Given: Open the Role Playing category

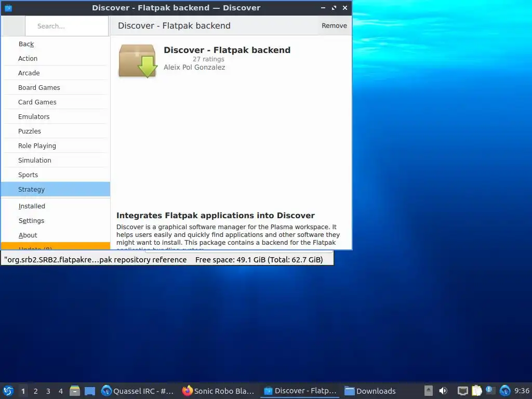Looking at the screenshot, I should [56, 146].
